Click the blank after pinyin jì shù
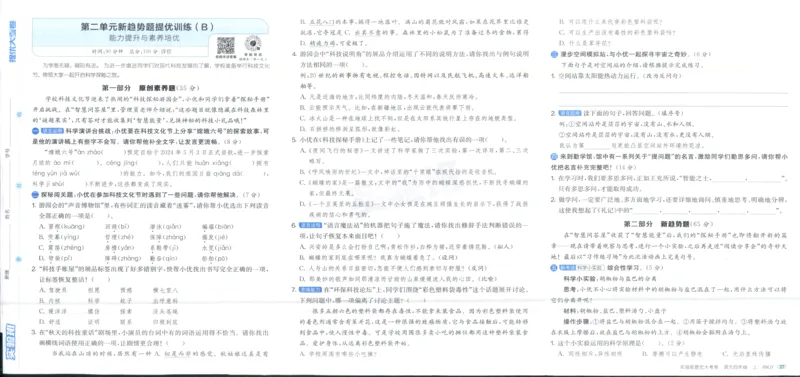Image resolution: width=800 pixels, height=377 pixels. (74, 184)
